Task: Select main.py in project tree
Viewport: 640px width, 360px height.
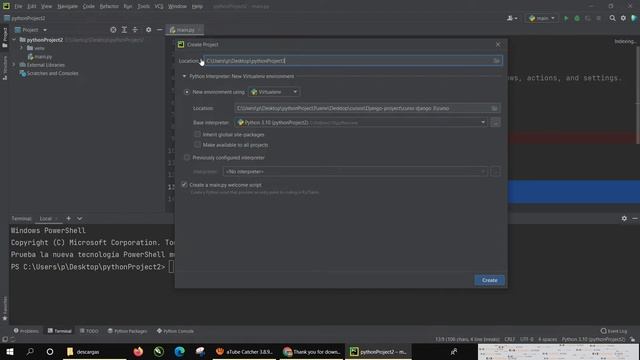Action: 40,57
